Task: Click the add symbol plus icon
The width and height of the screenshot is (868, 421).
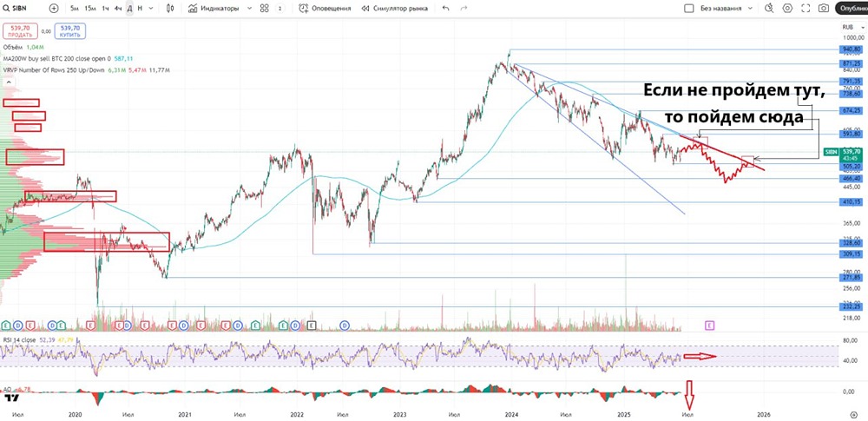Action: (x=54, y=9)
